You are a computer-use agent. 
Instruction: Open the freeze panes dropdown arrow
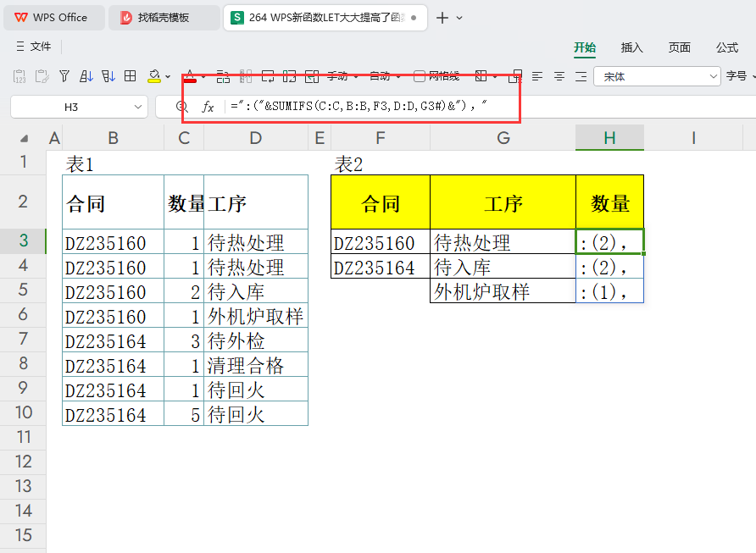pyautogui.click(x=495, y=76)
